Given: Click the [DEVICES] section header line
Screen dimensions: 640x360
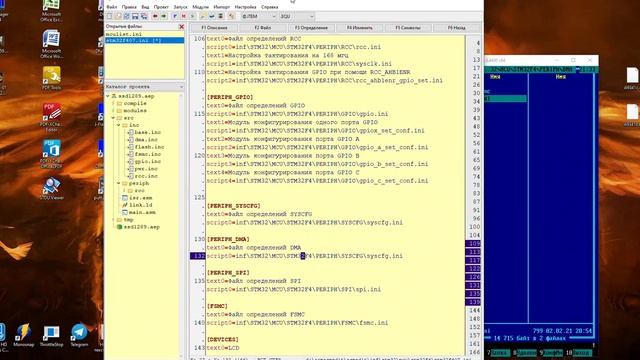Looking at the screenshot, I should (x=222, y=340).
